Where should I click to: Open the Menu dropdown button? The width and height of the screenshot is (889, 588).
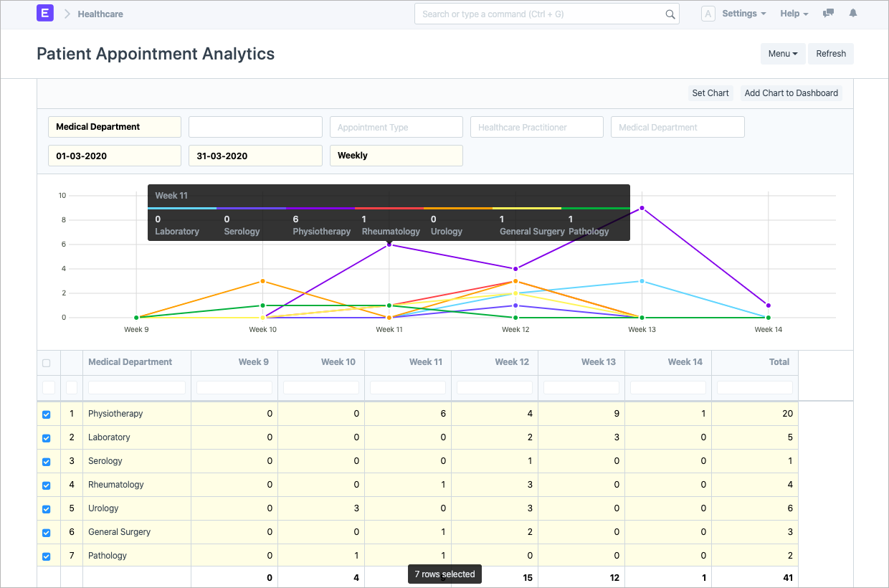[x=782, y=54]
